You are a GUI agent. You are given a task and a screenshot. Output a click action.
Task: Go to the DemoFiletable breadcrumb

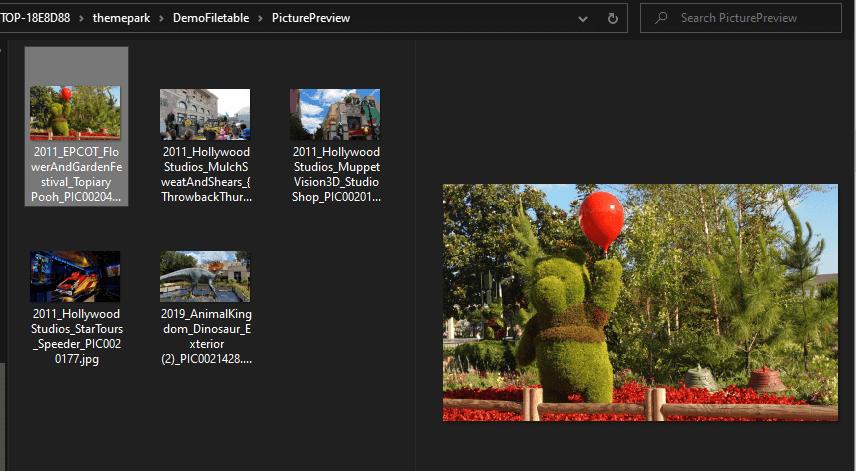coord(211,18)
